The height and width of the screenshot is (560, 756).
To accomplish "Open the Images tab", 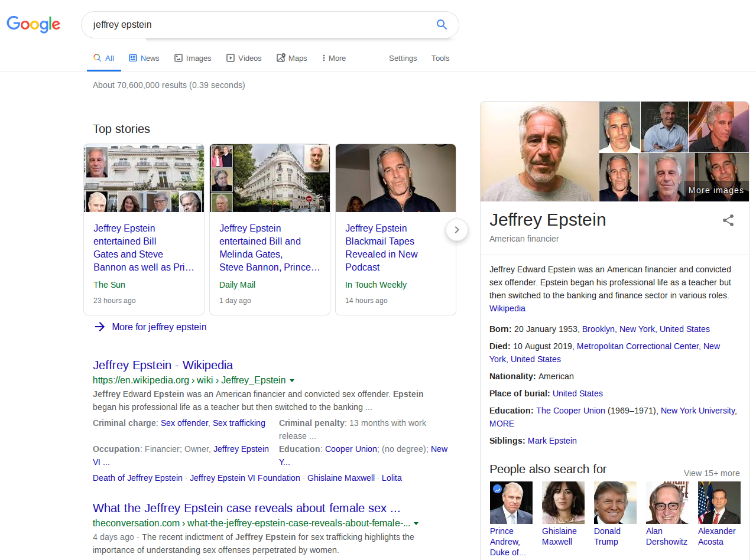I will [193, 58].
